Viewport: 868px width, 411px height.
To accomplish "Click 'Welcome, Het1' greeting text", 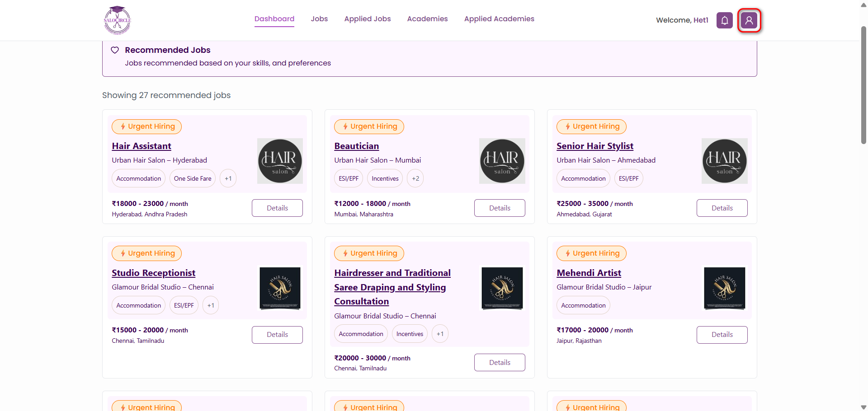I will point(682,20).
